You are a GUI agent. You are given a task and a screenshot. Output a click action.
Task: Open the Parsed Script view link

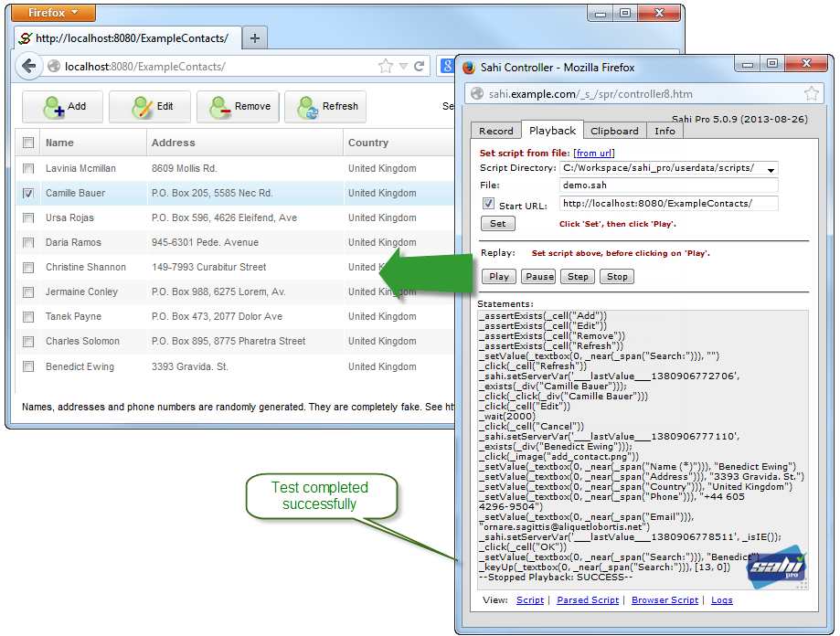[588, 600]
